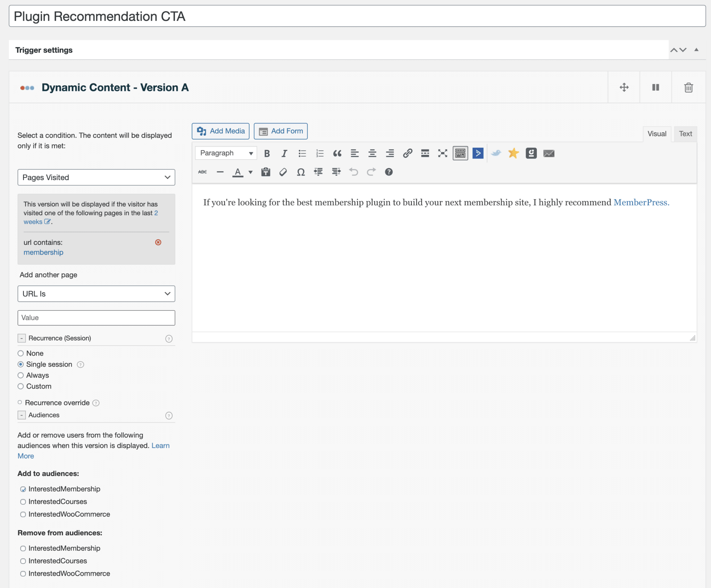Check InterestedCourses under Add to audiences

pos(23,502)
